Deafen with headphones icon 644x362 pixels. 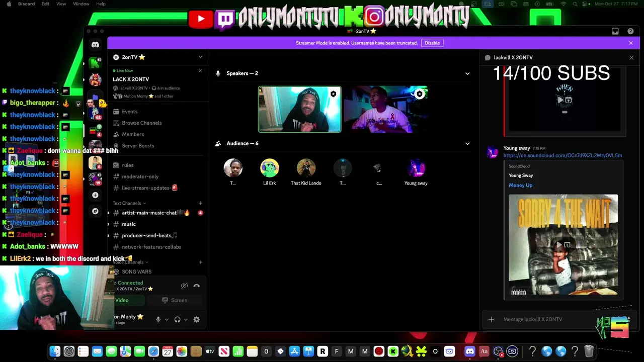point(177,319)
